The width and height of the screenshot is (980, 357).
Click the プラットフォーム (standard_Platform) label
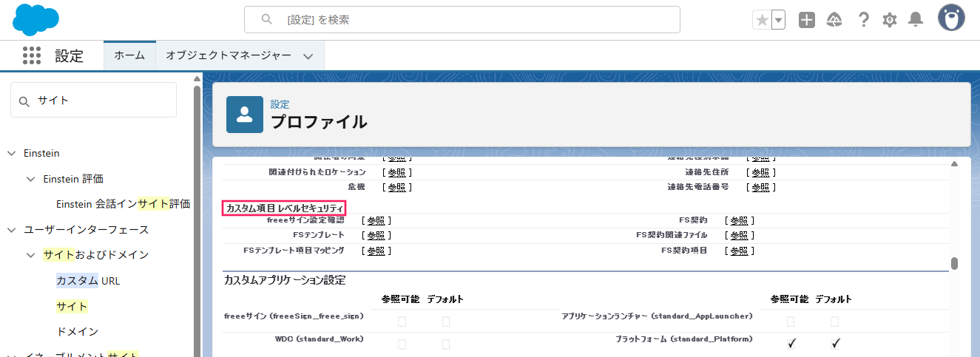pos(683,339)
